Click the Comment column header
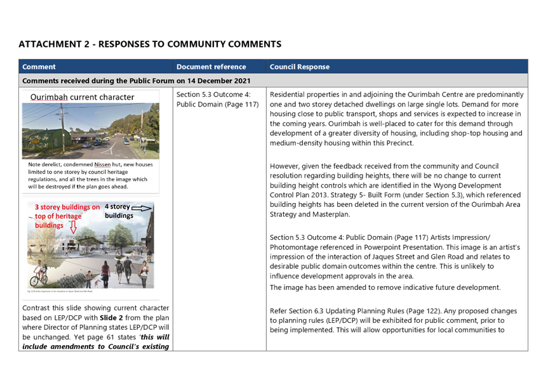Viewport: 555px width, 392px height. click(39, 67)
